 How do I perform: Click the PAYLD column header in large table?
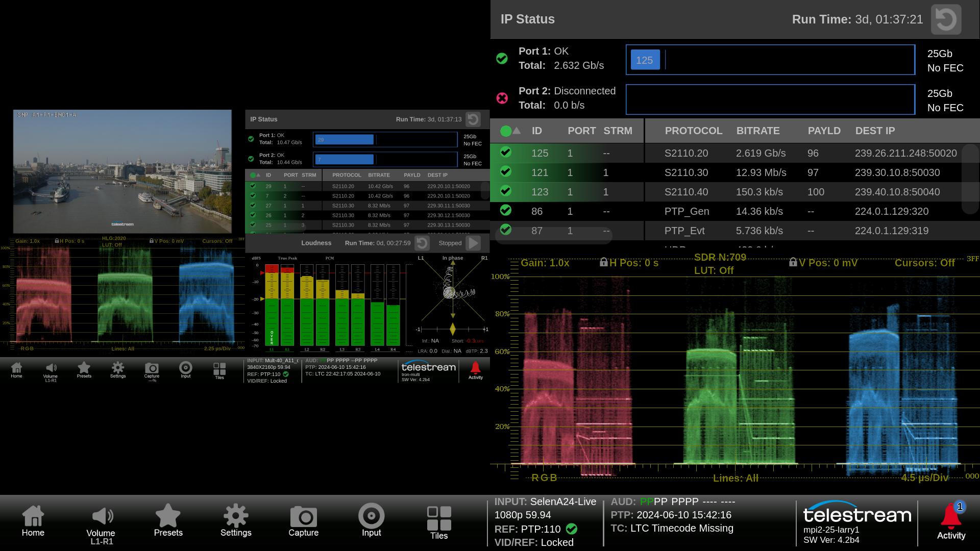pyautogui.click(x=824, y=131)
